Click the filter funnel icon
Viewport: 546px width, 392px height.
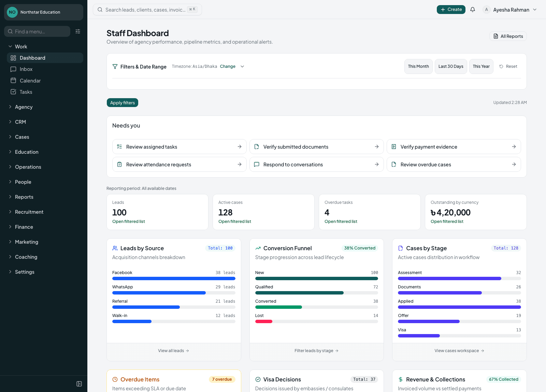115,66
